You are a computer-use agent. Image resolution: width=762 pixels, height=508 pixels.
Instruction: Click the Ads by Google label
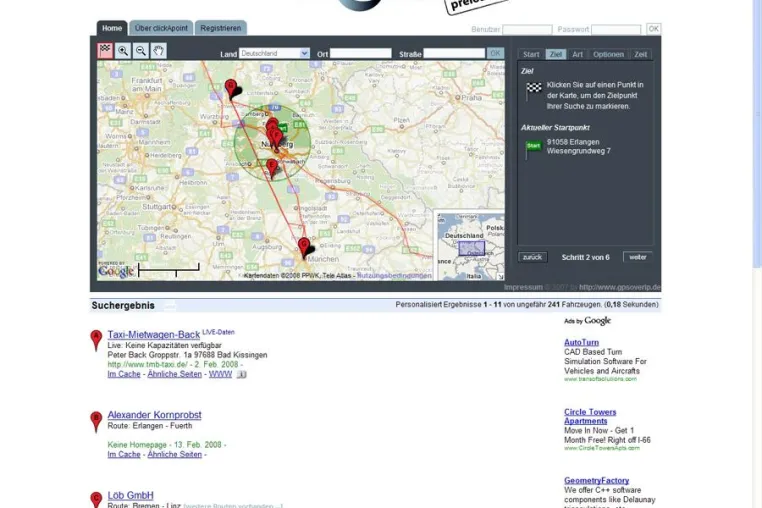point(587,321)
